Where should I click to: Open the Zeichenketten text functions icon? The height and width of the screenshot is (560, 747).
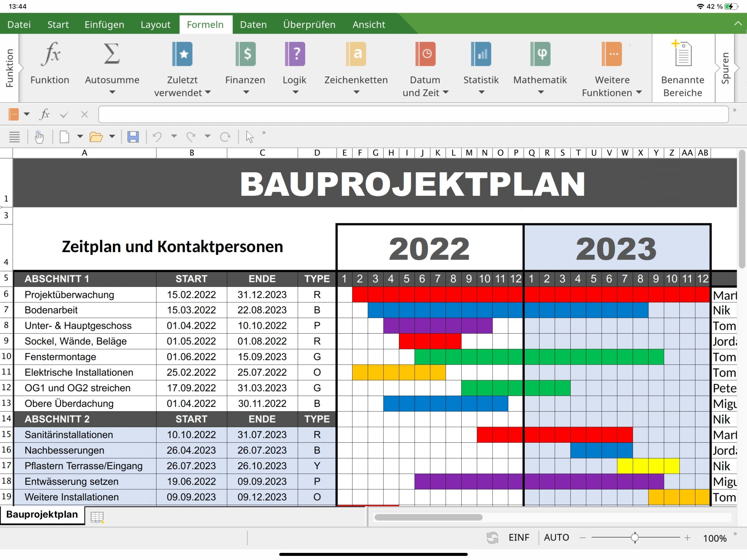[x=356, y=54]
